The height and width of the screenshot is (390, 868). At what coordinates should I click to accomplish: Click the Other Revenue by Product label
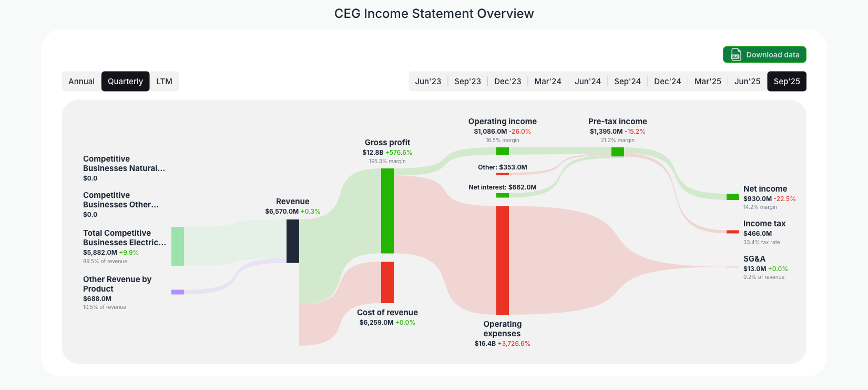point(117,284)
